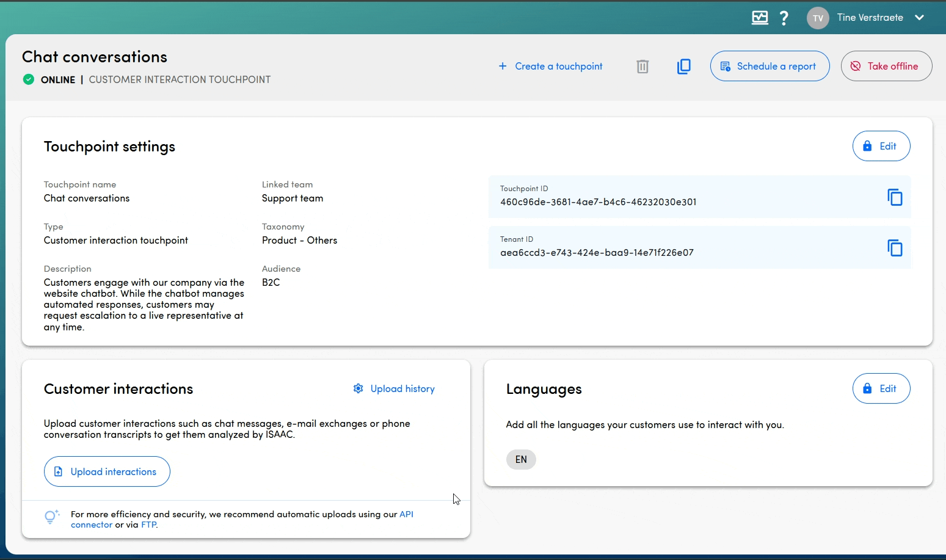Click the help question mark icon

click(784, 18)
